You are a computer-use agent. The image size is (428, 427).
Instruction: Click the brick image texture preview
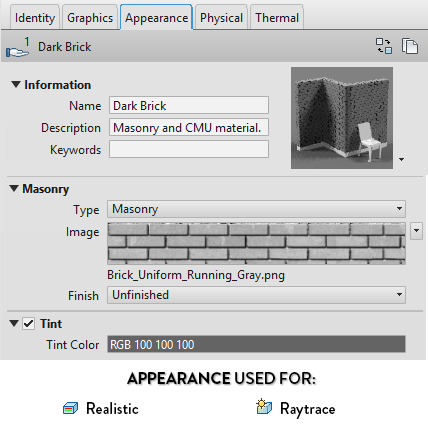click(256, 243)
